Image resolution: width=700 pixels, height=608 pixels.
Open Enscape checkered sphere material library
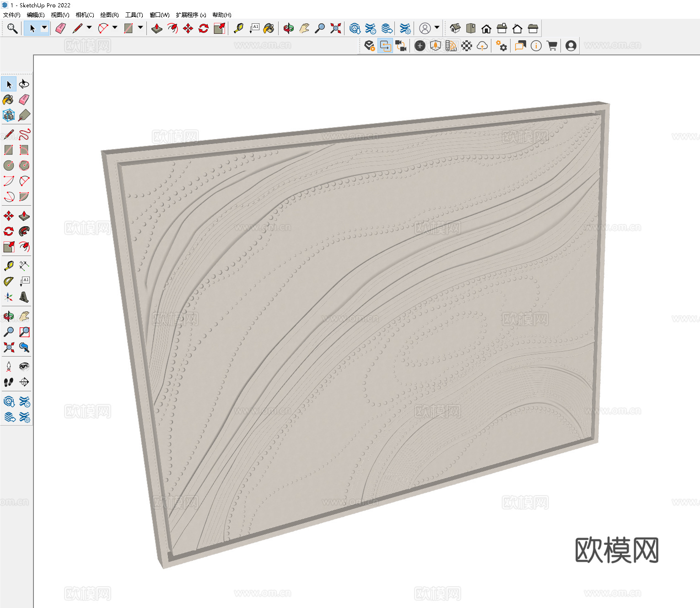pos(467,46)
